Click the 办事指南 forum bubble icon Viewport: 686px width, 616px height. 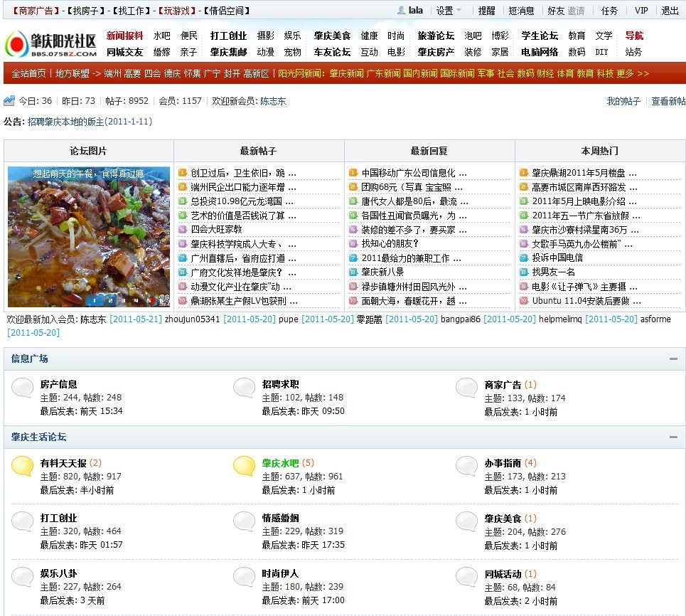[x=467, y=466]
